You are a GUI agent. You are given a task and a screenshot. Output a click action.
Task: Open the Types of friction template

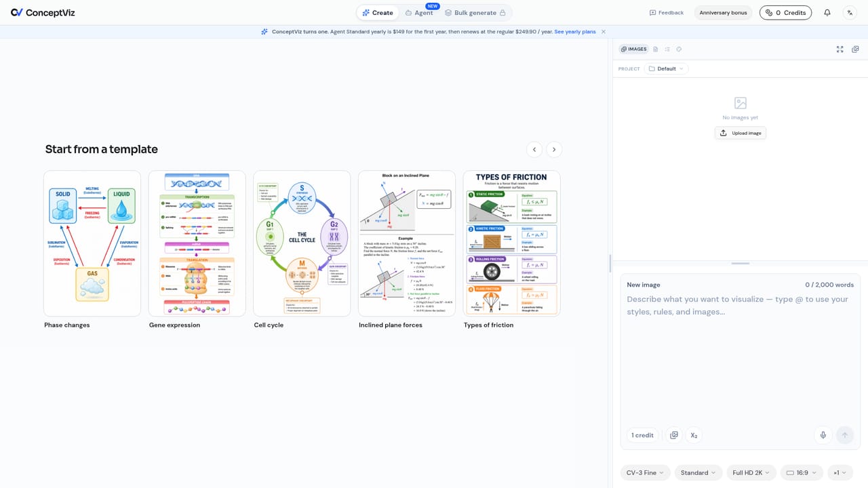click(512, 243)
